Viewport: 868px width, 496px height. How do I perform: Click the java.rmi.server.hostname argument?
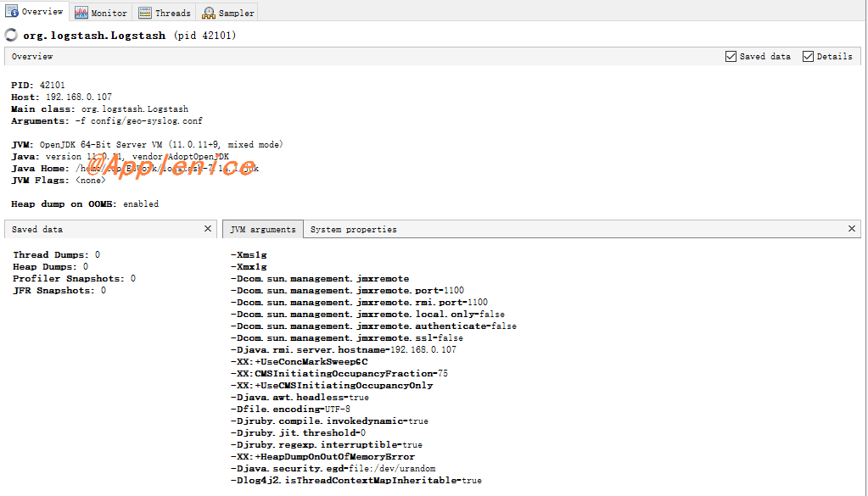(344, 350)
